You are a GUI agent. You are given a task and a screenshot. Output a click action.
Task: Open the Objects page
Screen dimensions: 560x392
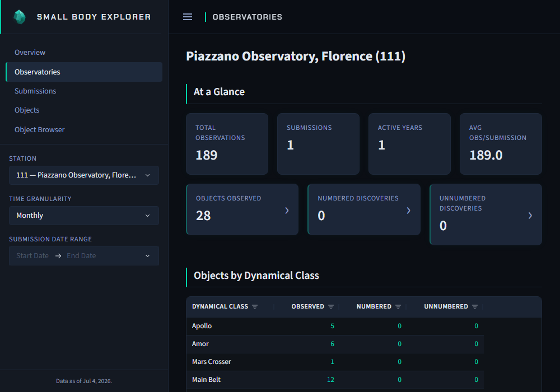(x=27, y=110)
